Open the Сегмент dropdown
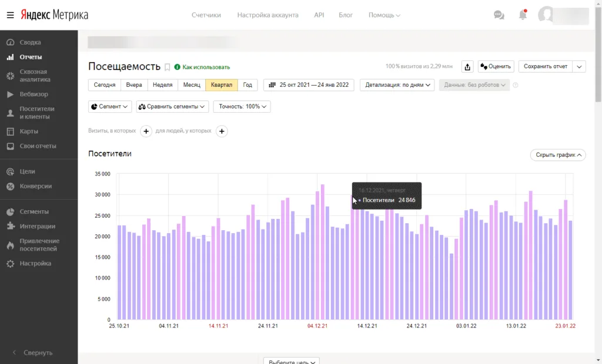The width and height of the screenshot is (602, 364). pyautogui.click(x=110, y=106)
